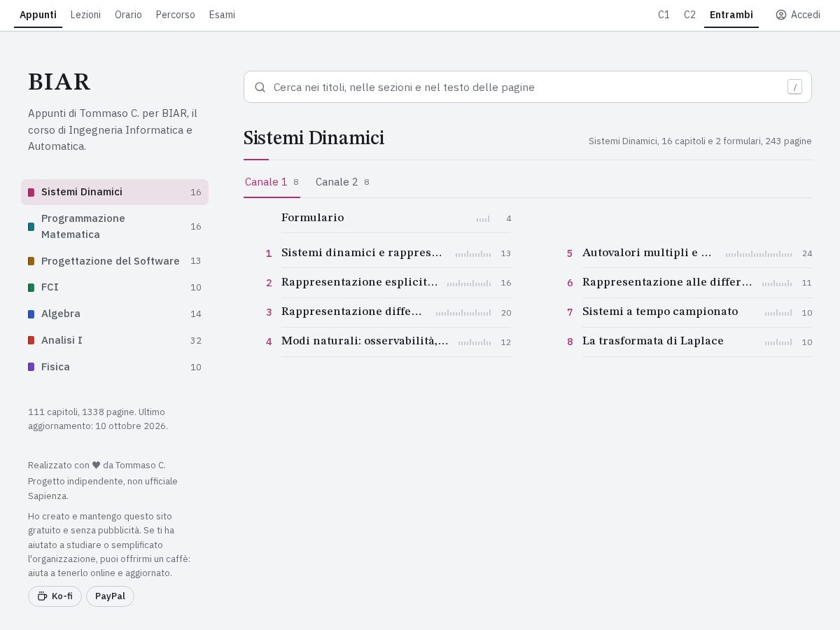Open chapter 2 Rappresentazione esplicita
This screenshot has height=630, width=840.
click(388, 283)
